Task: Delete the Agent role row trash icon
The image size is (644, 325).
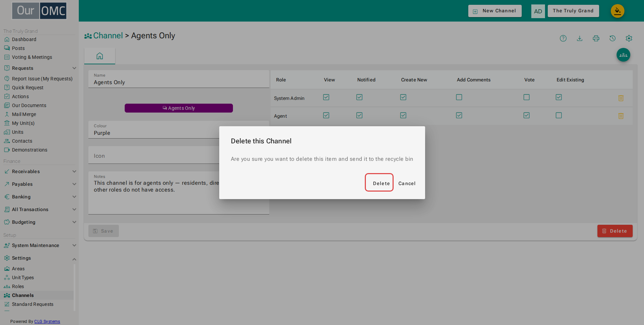Action: point(621,116)
